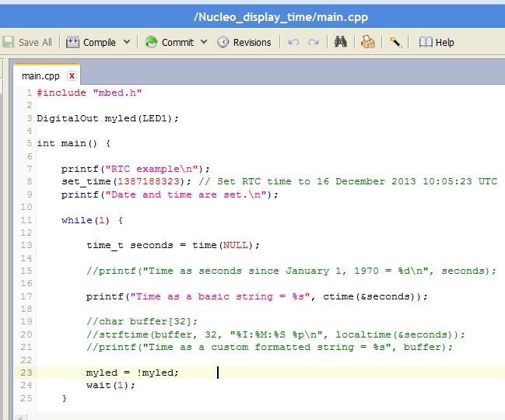Click the Commit button

(x=177, y=42)
